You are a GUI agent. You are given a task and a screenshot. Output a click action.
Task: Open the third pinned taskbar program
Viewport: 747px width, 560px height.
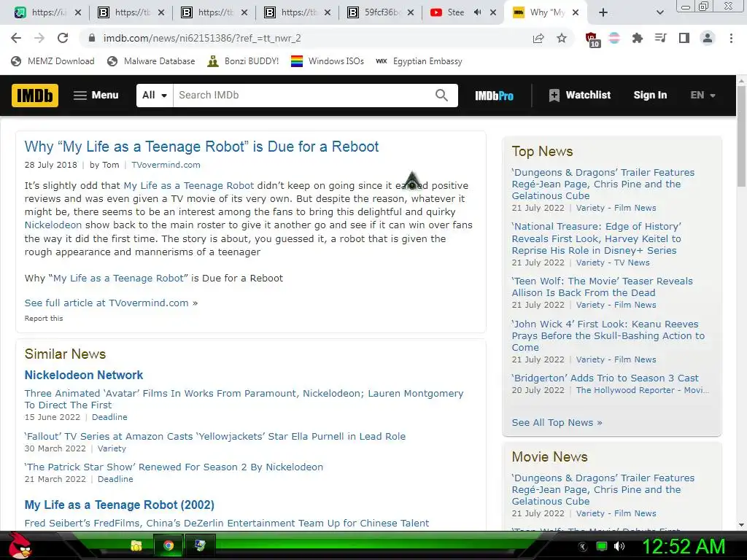click(x=201, y=545)
